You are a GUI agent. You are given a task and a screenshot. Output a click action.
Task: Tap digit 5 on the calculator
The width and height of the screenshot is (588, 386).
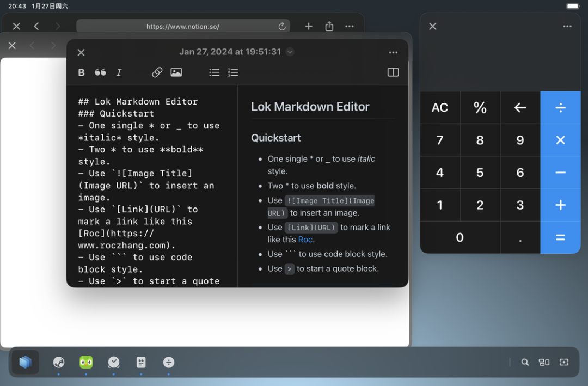[x=480, y=173]
